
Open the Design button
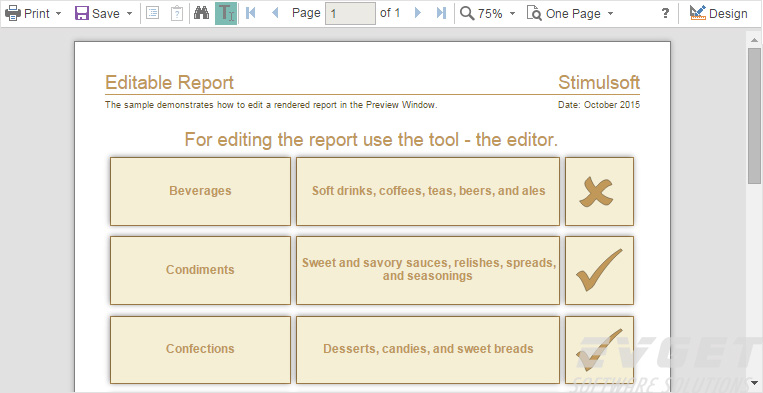pos(718,13)
